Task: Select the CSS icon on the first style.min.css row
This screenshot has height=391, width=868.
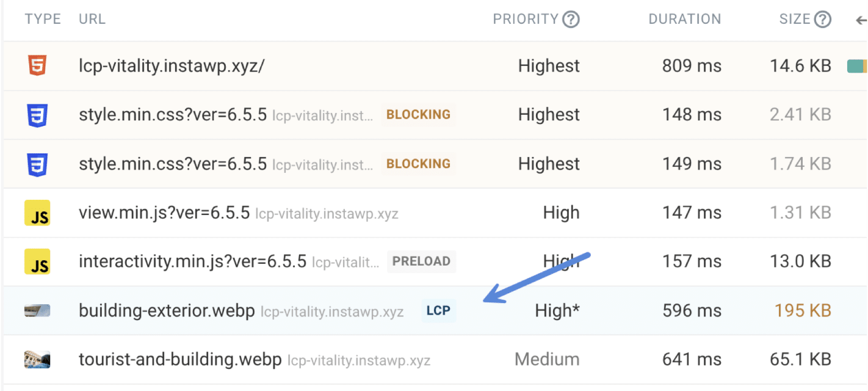Action: pyautogui.click(x=37, y=115)
